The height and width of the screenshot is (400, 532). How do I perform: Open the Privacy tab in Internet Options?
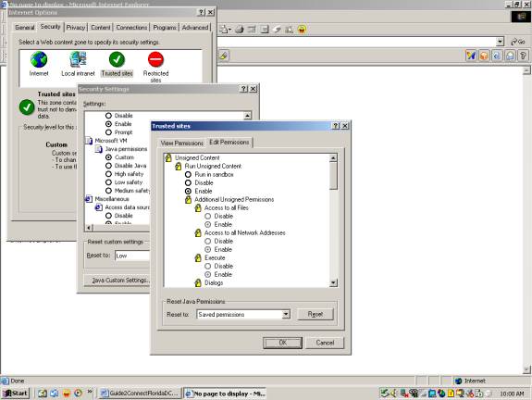coord(75,28)
